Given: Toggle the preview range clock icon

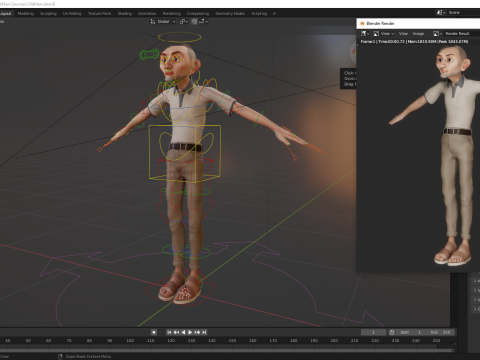Looking at the screenshot, I should pyautogui.click(x=392, y=332).
